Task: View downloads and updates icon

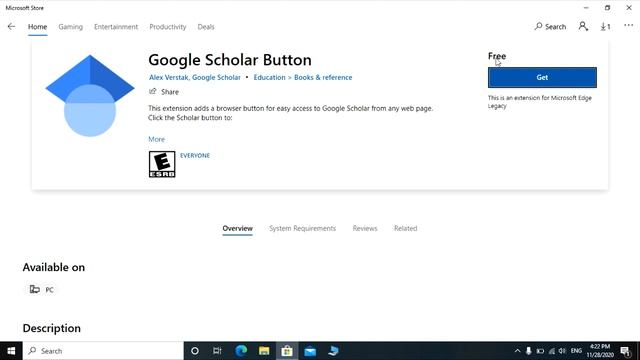Action: [x=605, y=27]
